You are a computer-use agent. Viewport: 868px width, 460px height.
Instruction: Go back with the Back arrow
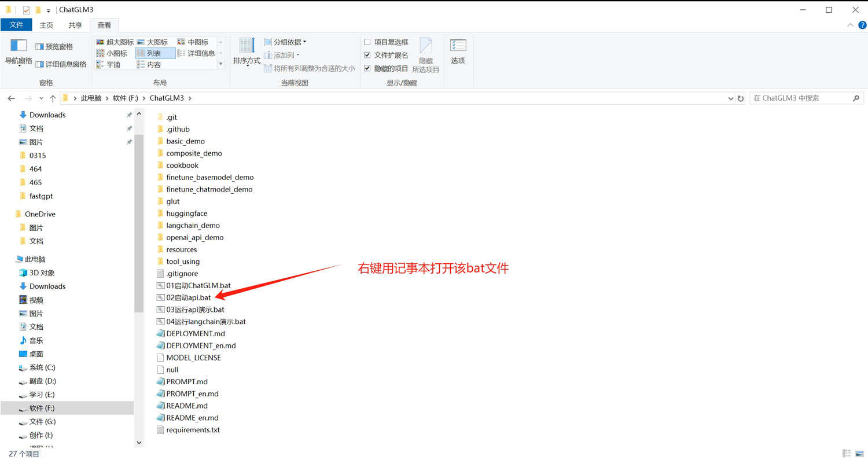(x=11, y=98)
